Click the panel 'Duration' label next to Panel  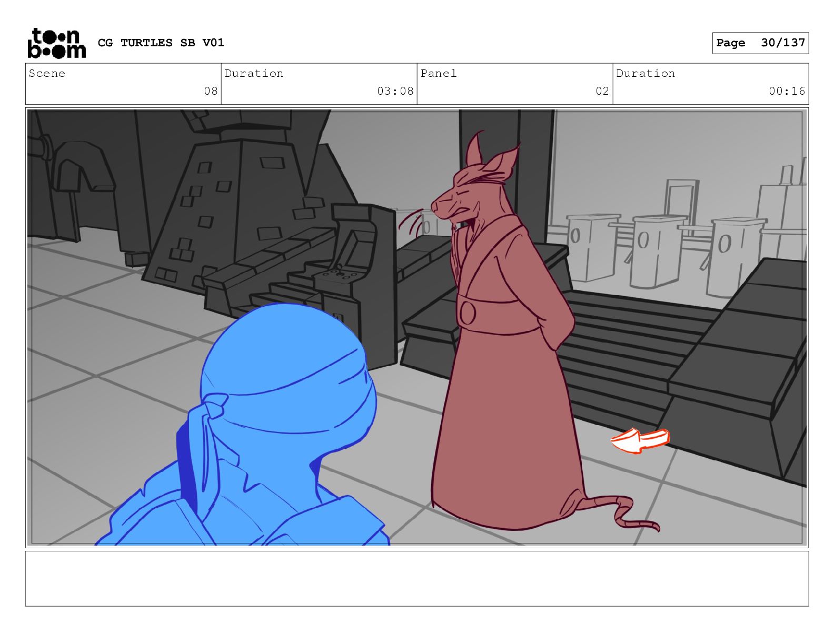tap(646, 73)
